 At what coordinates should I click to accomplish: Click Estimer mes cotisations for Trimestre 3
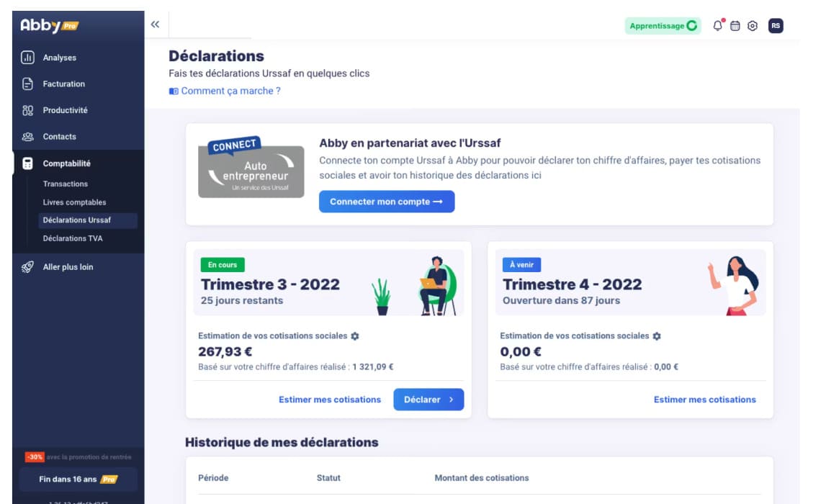330,400
